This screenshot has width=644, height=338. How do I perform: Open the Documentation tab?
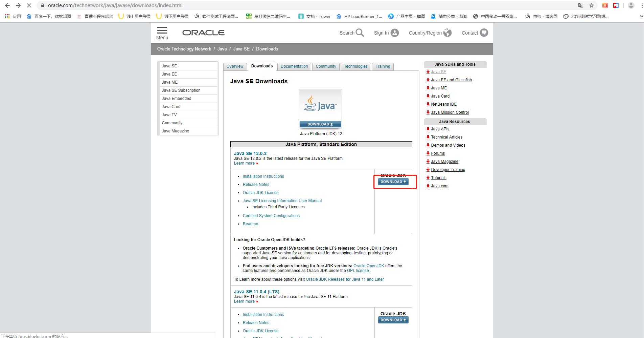coord(294,66)
